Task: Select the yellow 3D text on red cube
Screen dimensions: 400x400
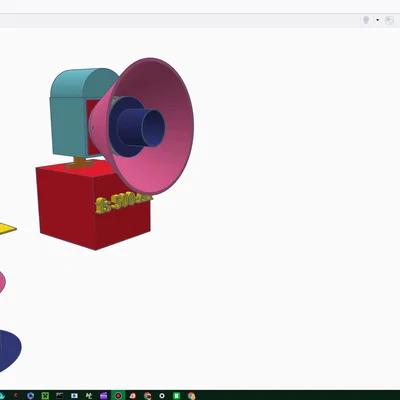Action: pyautogui.click(x=123, y=202)
